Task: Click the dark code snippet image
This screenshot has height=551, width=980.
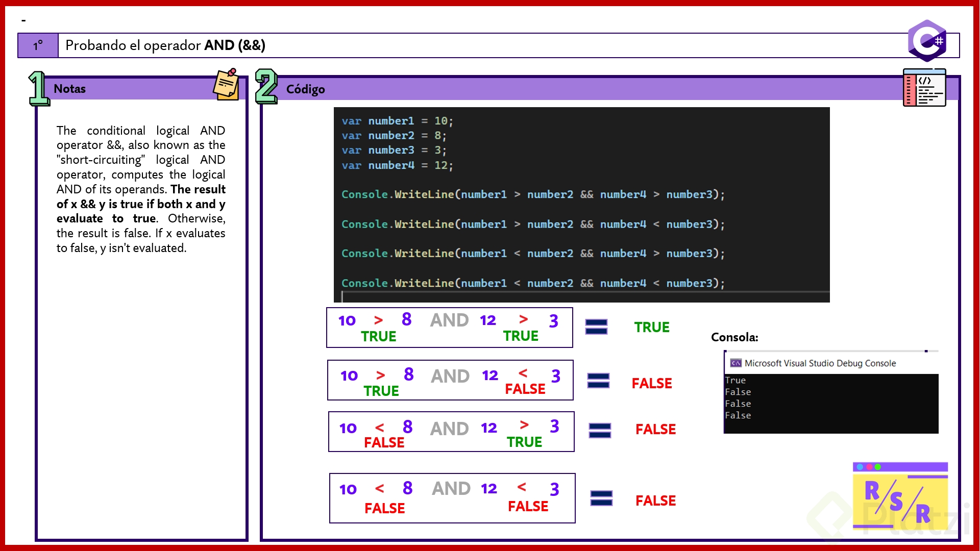Action: click(x=581, y=204)
